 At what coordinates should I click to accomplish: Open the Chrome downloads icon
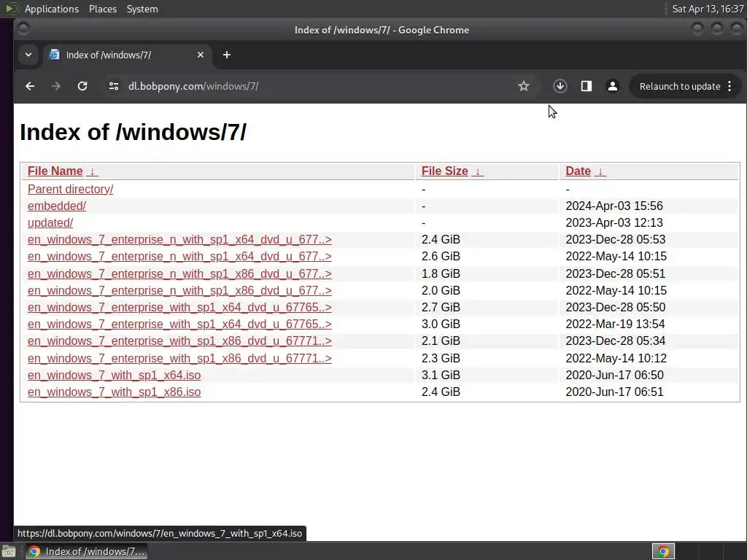coord(560,86)
